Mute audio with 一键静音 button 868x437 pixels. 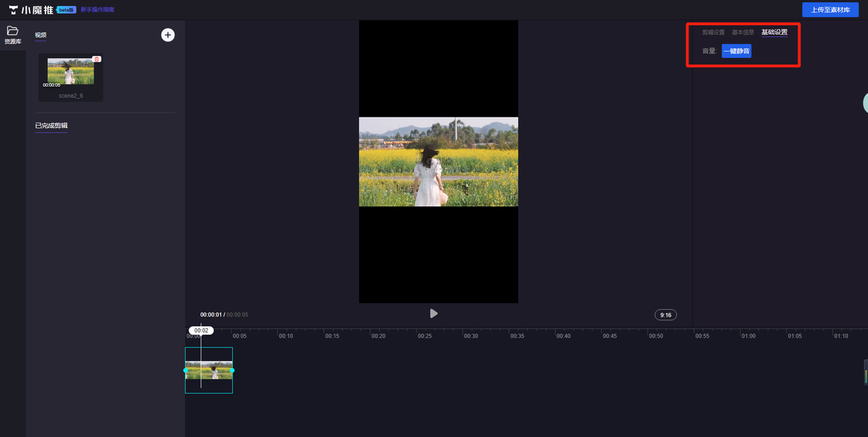pyautogui.click(x=736, y=51)
